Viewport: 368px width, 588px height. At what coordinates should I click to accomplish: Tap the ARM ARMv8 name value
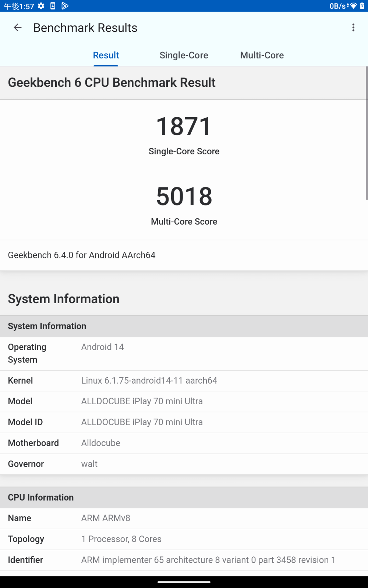click(106, 518)
